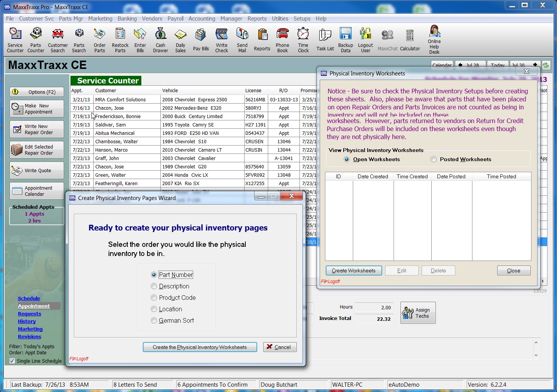Image resolution: width=557 pixels, height=392 pixels.
Task: Open Parts Search tool
Action: tap(79, 40)
